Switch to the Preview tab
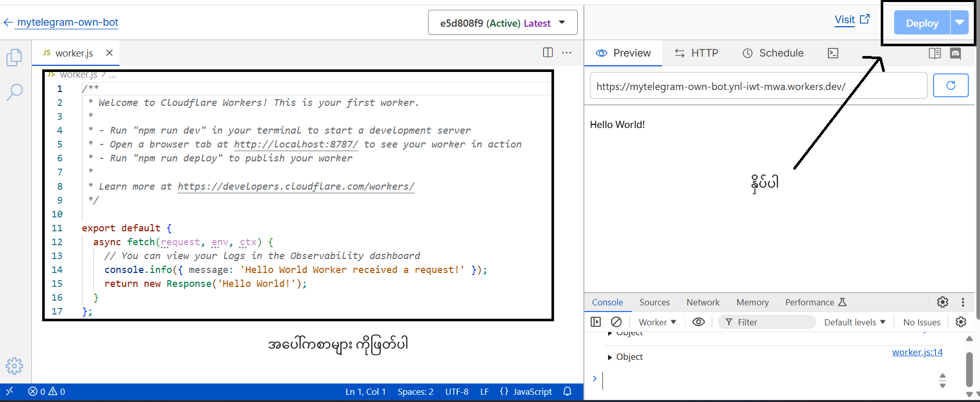980x402 pixels. 623,53
